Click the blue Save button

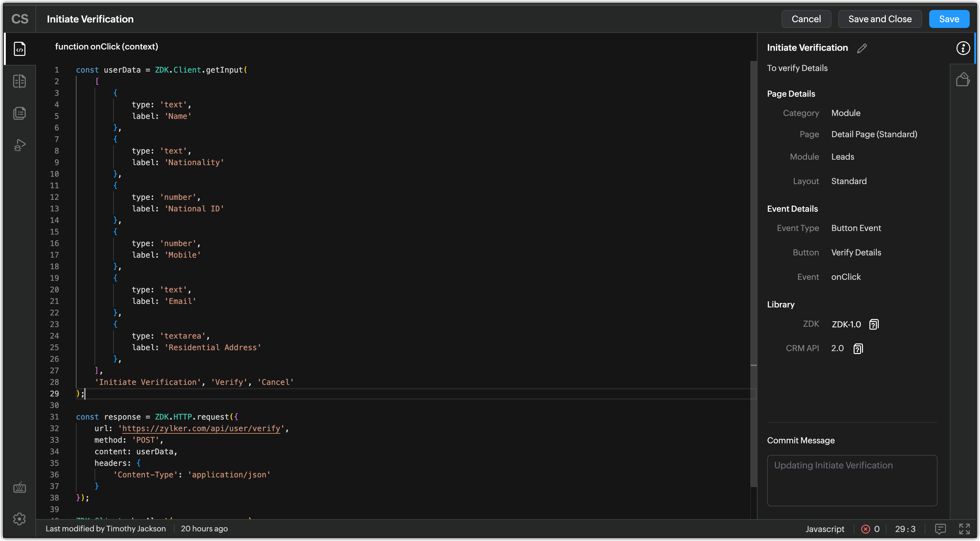(949, 19)
